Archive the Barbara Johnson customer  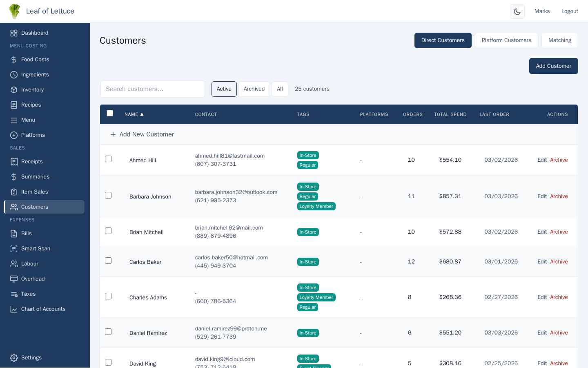[559, 196]
